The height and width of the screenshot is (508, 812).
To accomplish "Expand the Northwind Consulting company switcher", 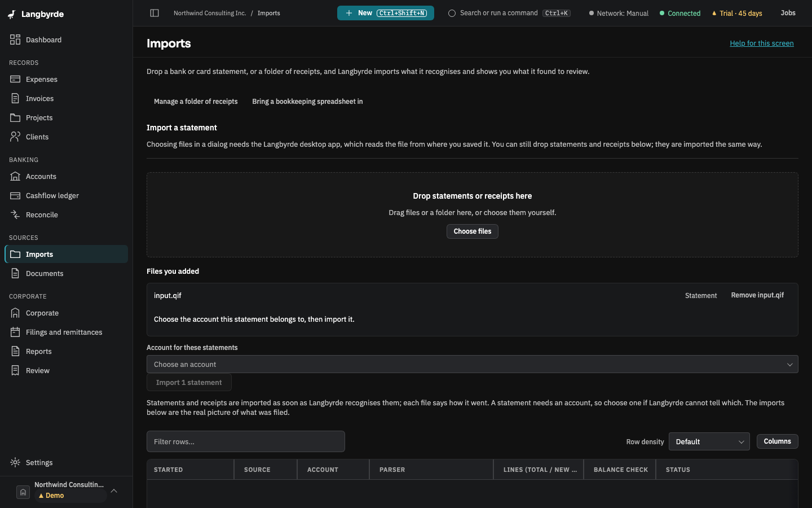I will pos(67,490).
